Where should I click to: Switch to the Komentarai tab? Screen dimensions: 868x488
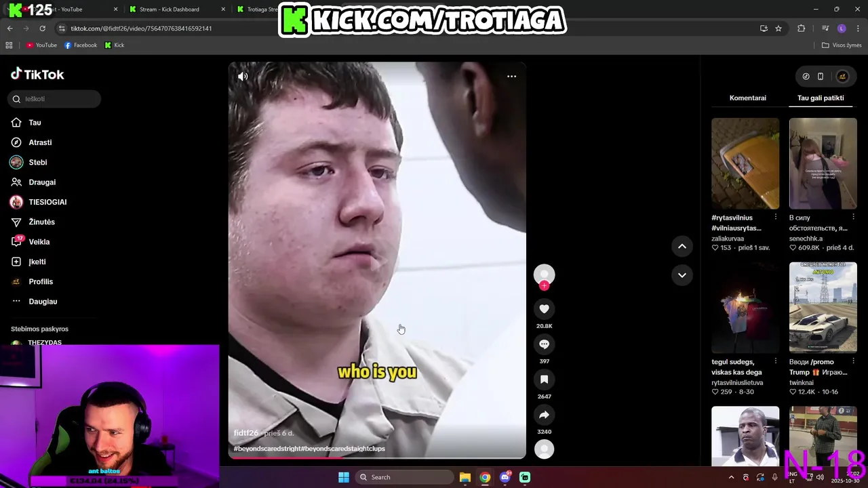point(747,98)
